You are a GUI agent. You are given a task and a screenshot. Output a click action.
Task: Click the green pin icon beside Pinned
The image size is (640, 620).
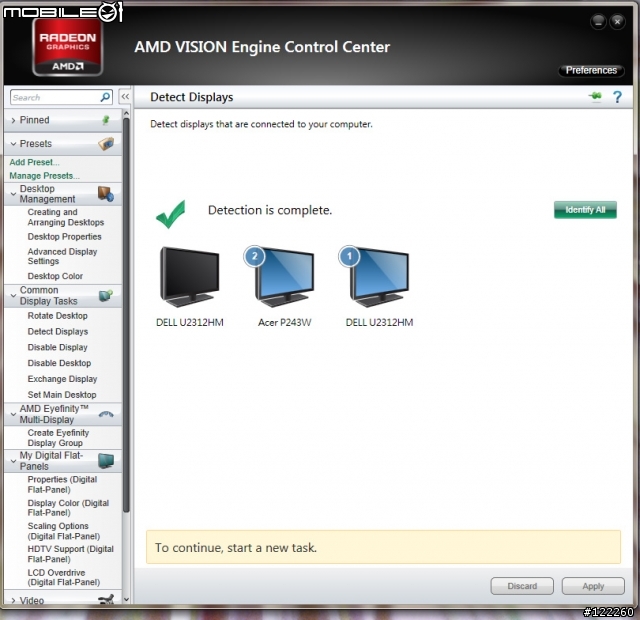tap(106, 120)
